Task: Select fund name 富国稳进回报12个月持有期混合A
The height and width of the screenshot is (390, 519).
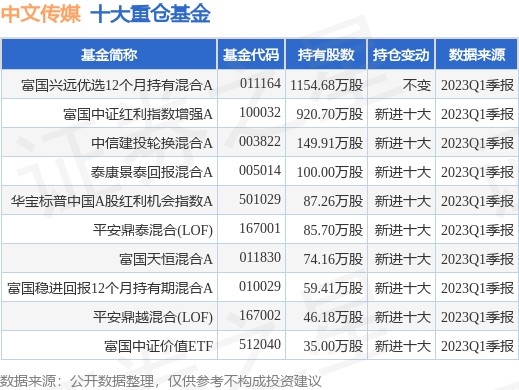Action: tap(110, 288)
